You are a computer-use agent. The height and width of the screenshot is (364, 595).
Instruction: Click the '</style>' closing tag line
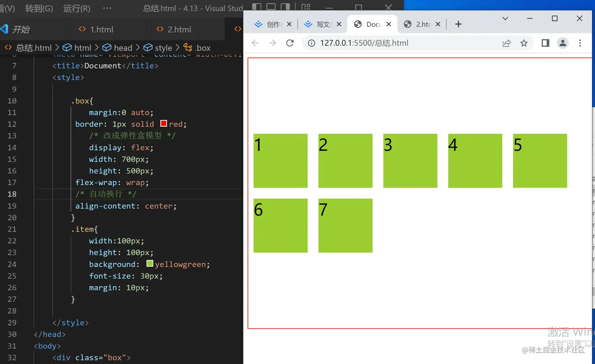click(x=71, y=323)
